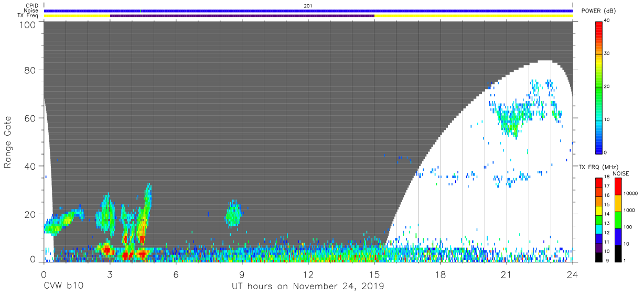Click the purple segment of the TX FRQ colorbar
644x297 pixels.
[599, 247]
